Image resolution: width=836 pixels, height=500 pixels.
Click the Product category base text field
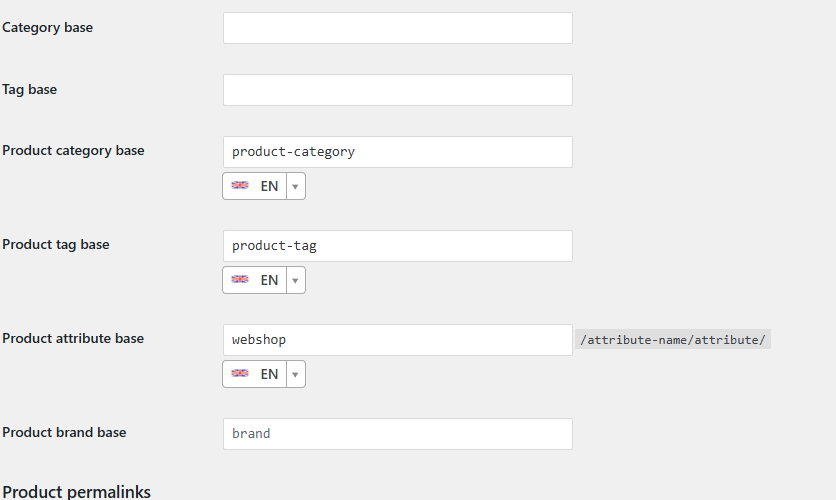(398, 152)
